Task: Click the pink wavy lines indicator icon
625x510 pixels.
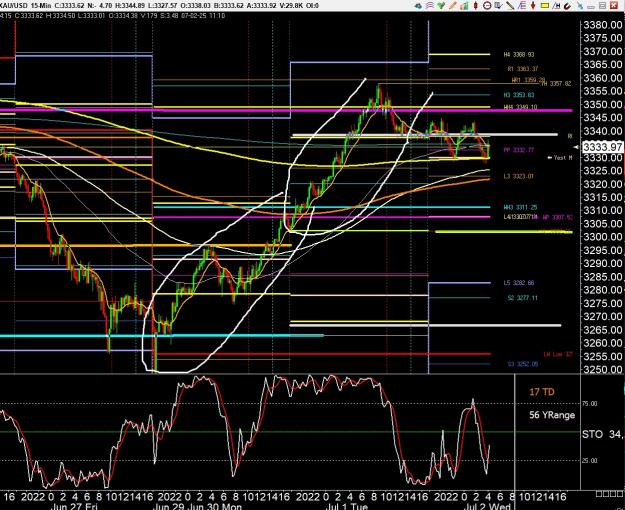Action: point(430,6)
